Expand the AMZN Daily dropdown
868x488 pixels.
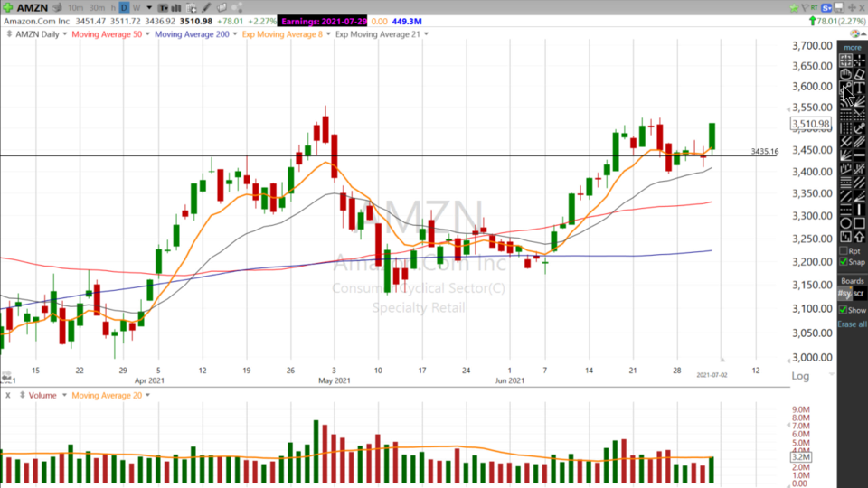[65, 34]
